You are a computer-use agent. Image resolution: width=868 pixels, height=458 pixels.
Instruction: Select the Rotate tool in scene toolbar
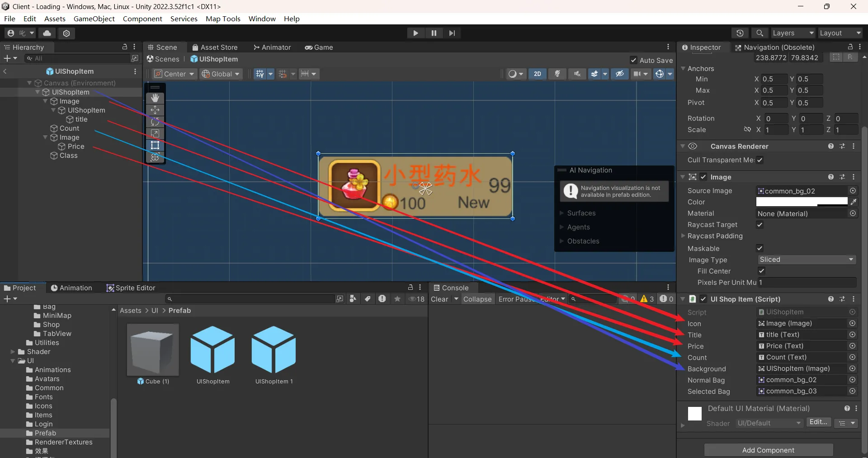[x=155, y=122]
